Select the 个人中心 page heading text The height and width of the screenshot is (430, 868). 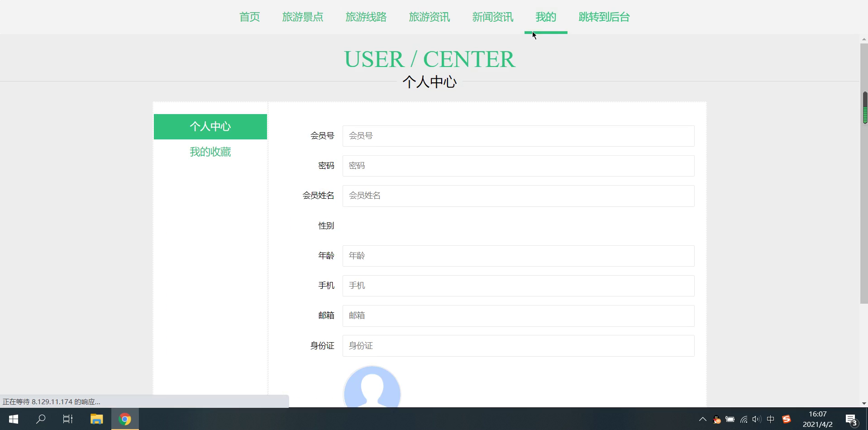(429, 82)
